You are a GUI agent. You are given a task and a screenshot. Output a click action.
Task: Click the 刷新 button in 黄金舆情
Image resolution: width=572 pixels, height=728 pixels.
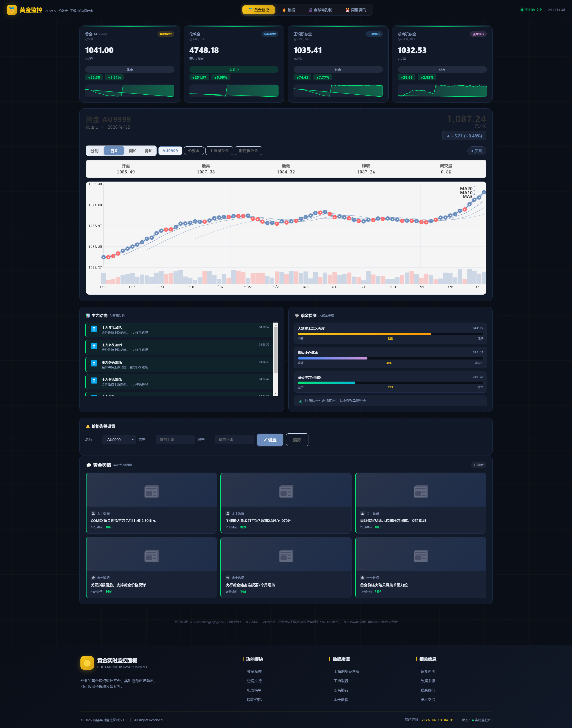[x=479, y=465]
